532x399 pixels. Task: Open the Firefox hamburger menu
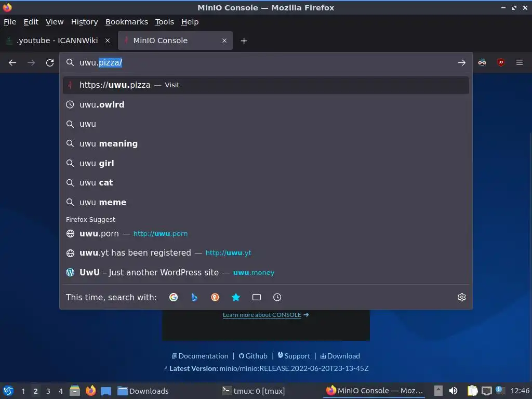(520, 62)
